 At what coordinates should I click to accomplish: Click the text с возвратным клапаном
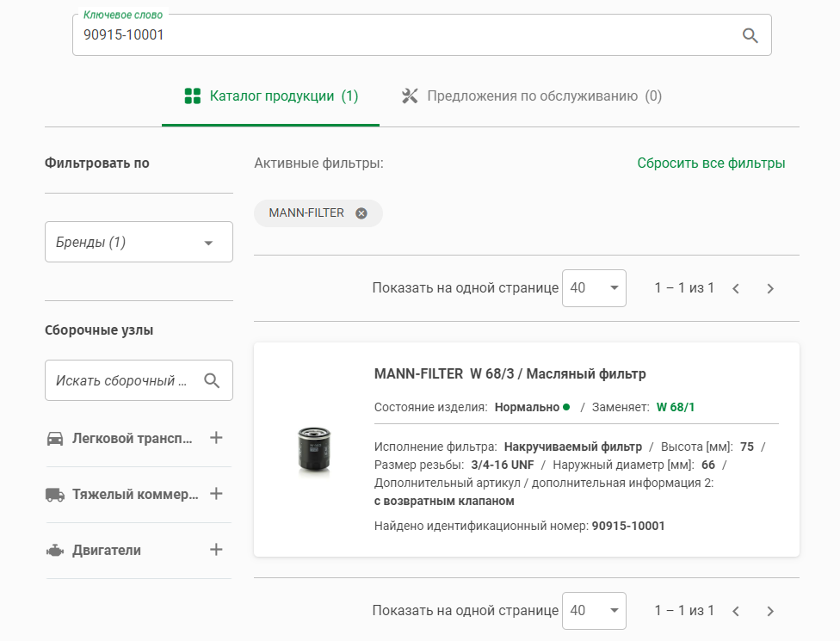(444, 502)
